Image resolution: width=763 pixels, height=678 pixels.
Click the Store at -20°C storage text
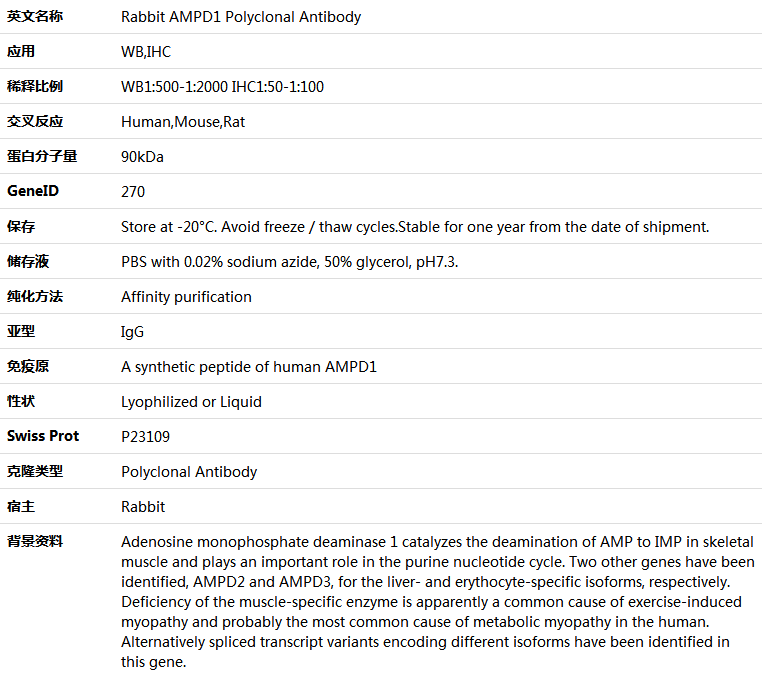pos(415,227)
